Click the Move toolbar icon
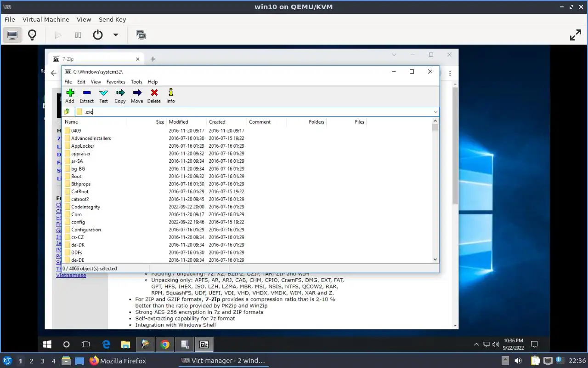The image size is (588, 368). (x=137, y=93)
